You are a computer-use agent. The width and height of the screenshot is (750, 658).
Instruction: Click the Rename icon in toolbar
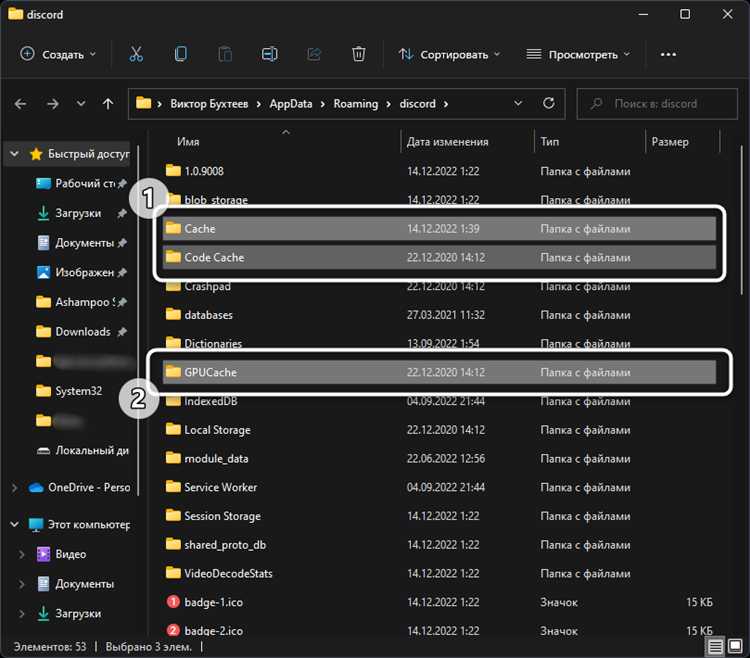269,54
